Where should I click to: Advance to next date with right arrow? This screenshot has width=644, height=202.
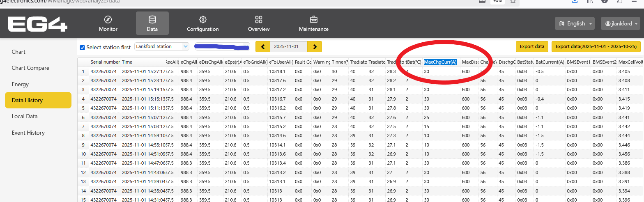(x=315, y=47)
